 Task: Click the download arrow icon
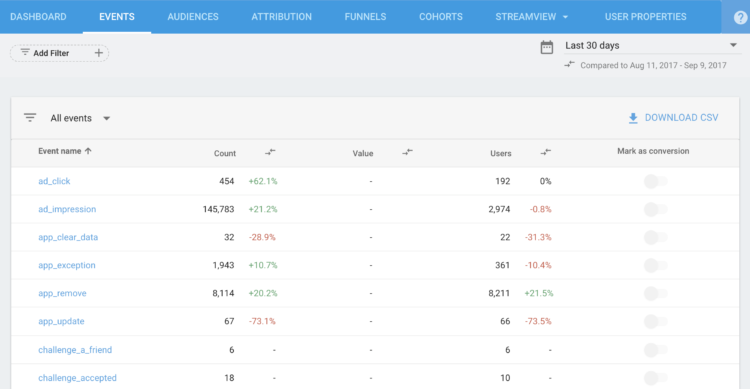coord(633,118)
